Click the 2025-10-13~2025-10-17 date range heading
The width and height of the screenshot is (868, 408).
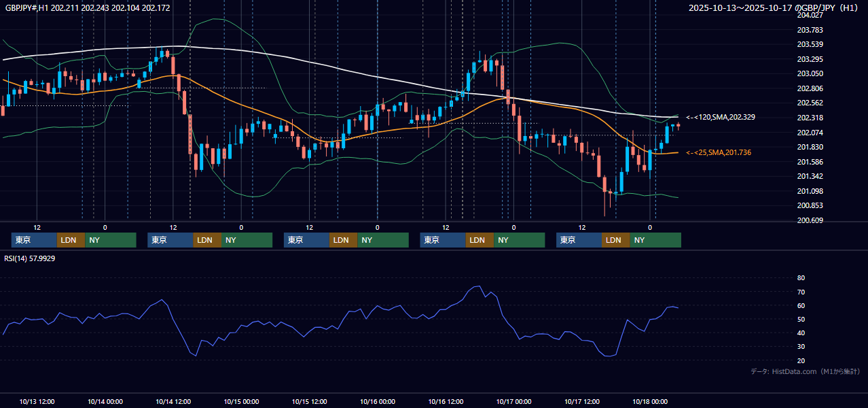pyautogui.click(x=774, y=8)
